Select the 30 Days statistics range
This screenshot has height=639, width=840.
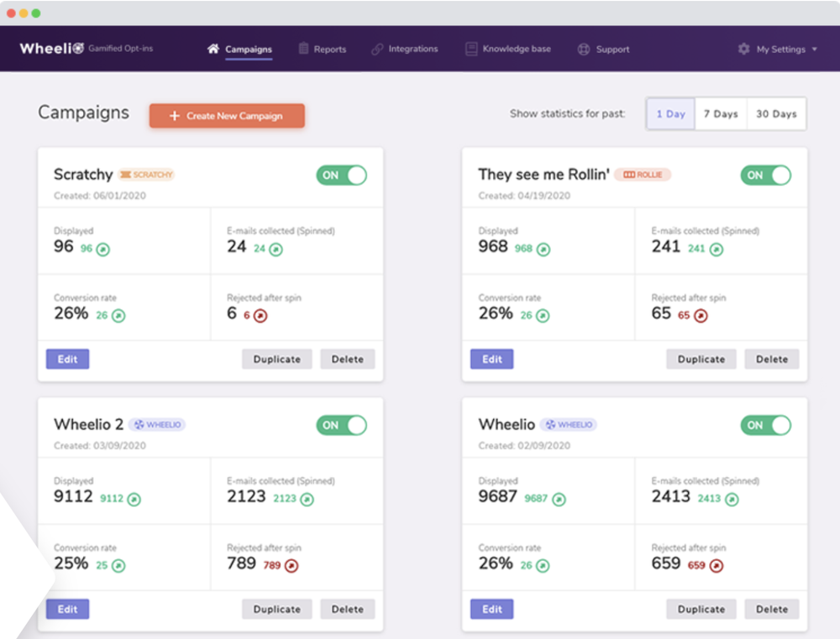pos(776,114)
